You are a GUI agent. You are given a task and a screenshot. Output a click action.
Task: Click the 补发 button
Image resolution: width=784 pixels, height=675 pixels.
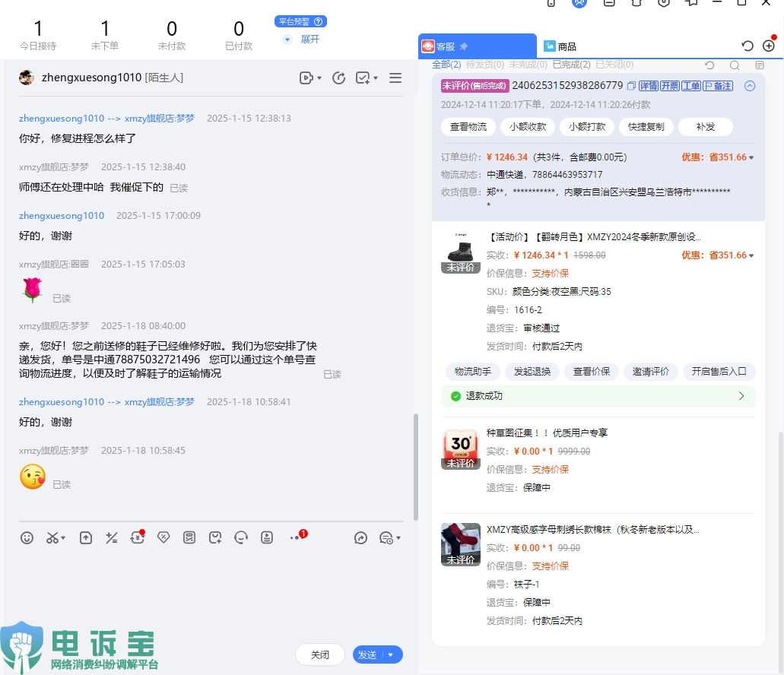click(x=706, y=127)
